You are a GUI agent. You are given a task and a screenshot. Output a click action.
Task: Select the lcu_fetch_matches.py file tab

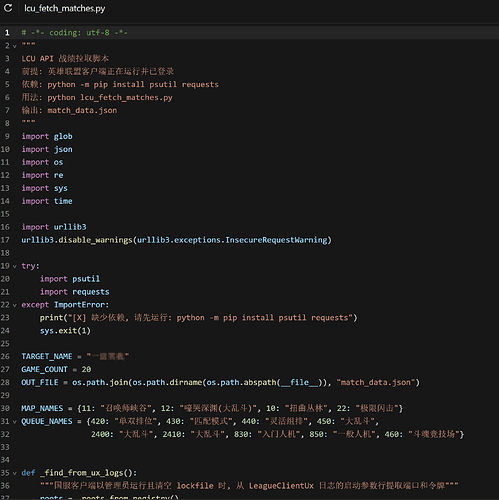[x=65, y=8]
